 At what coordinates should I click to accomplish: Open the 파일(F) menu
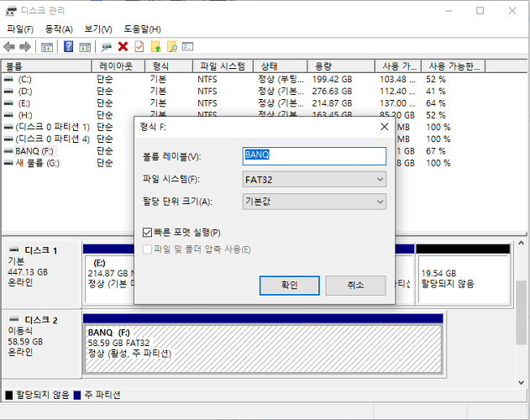(20, 29)
